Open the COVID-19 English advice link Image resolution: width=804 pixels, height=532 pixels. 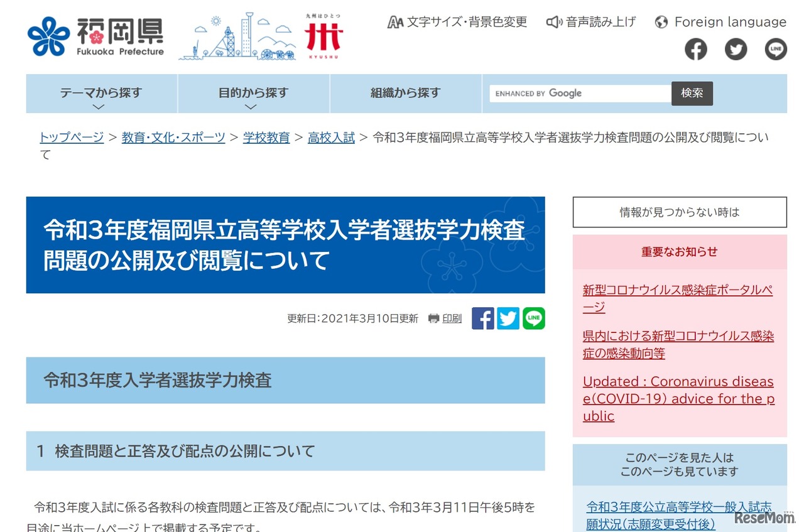pos(678,398)
